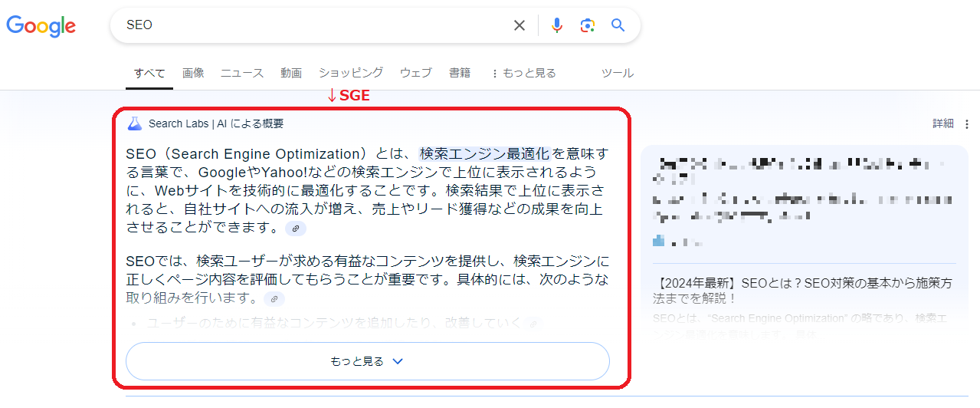Switch to the 画像 tab
Screen dimensions: 980x408
(x=193, y=74)
